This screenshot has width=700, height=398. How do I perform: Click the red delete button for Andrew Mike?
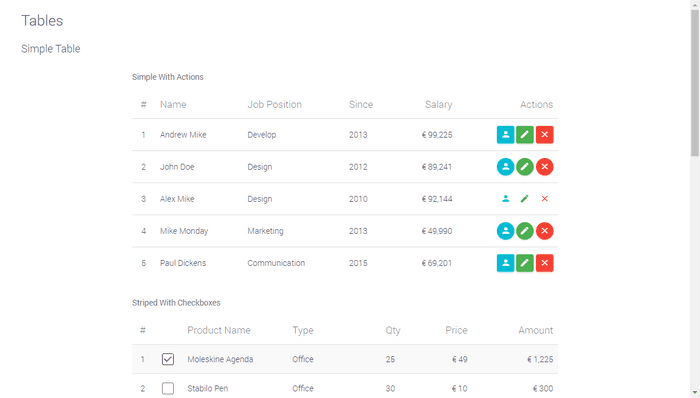tap(545, 135)
